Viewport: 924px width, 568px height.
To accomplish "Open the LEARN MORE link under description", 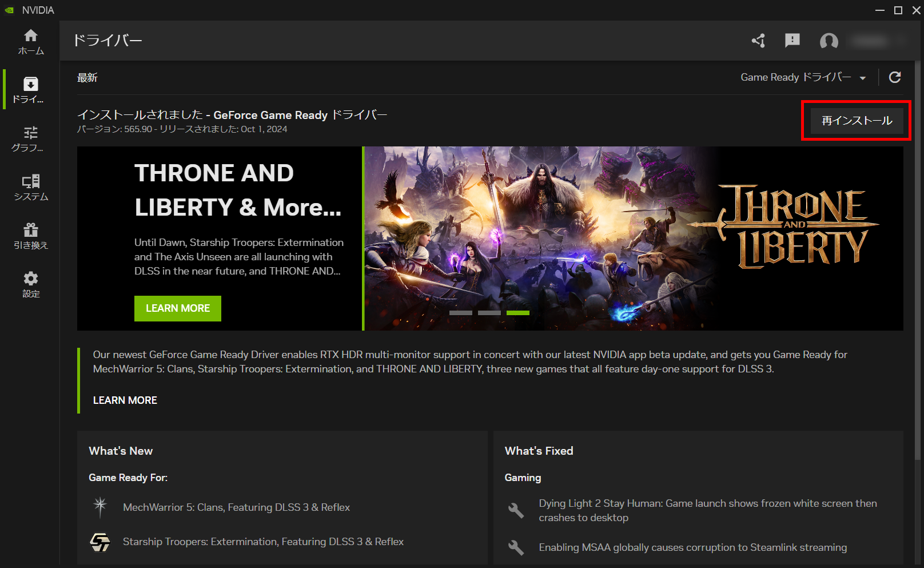I will [125, 400].
